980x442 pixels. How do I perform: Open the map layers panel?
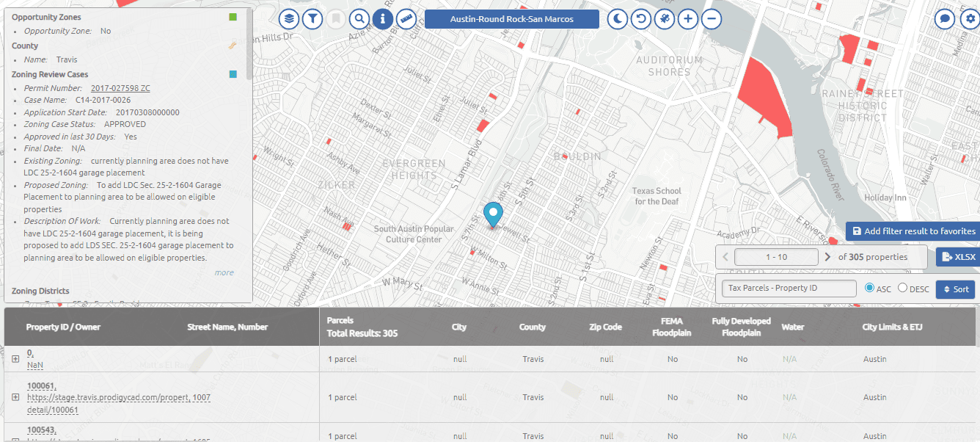[290, 19]
